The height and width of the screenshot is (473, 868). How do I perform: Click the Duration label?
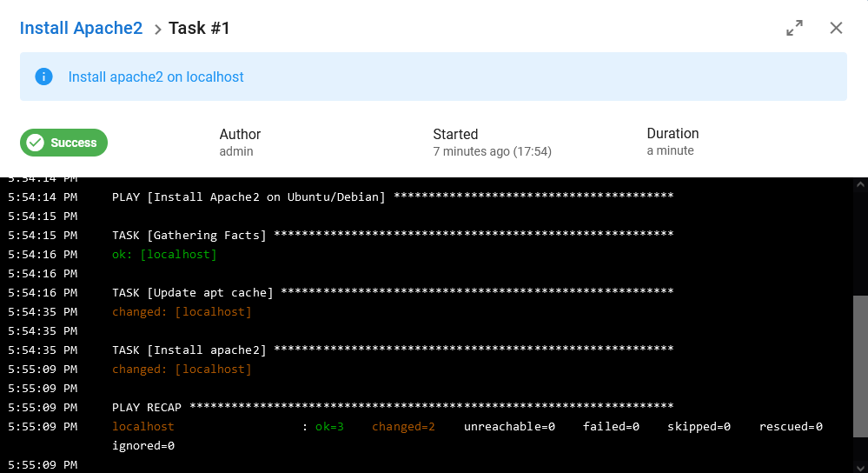pyautogui.click(x=673, y=134)
